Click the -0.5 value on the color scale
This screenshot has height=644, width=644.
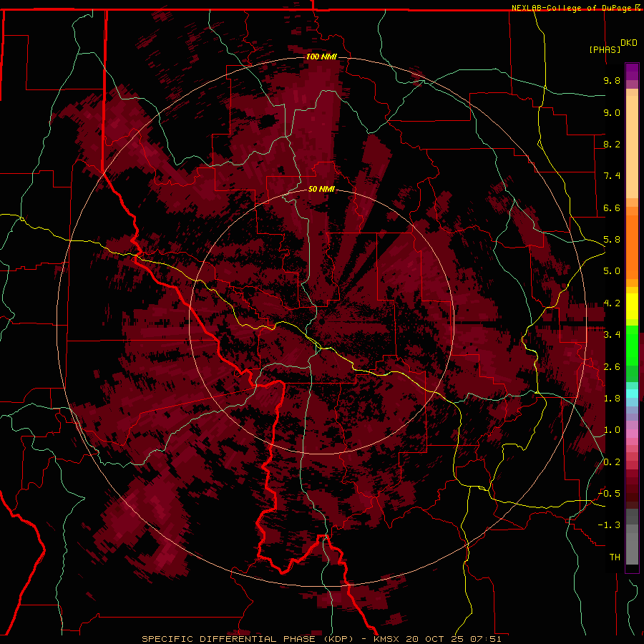pos(609,494)
